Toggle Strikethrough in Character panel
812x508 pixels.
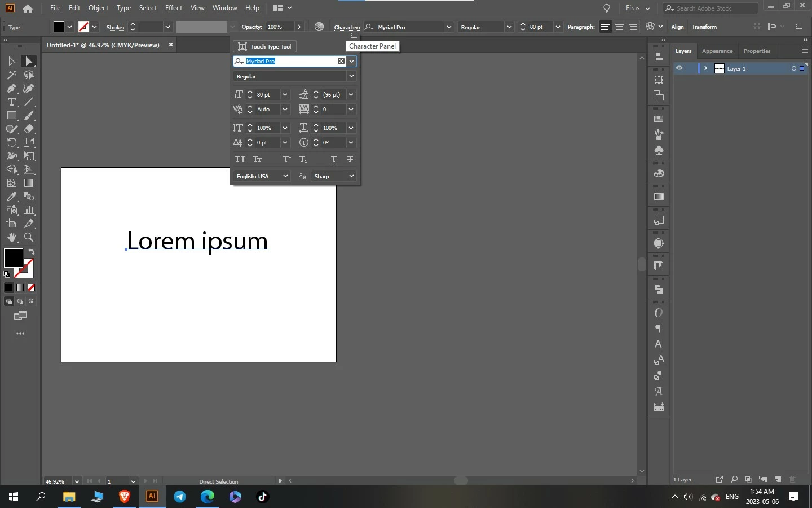[x=350, y=160]
